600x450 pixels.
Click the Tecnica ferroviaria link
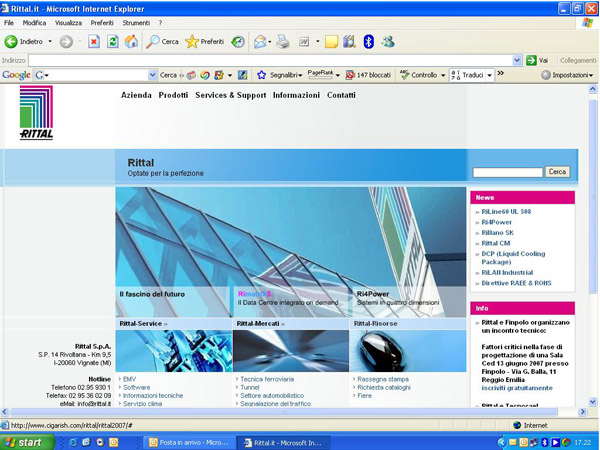[x=267, y=379]
